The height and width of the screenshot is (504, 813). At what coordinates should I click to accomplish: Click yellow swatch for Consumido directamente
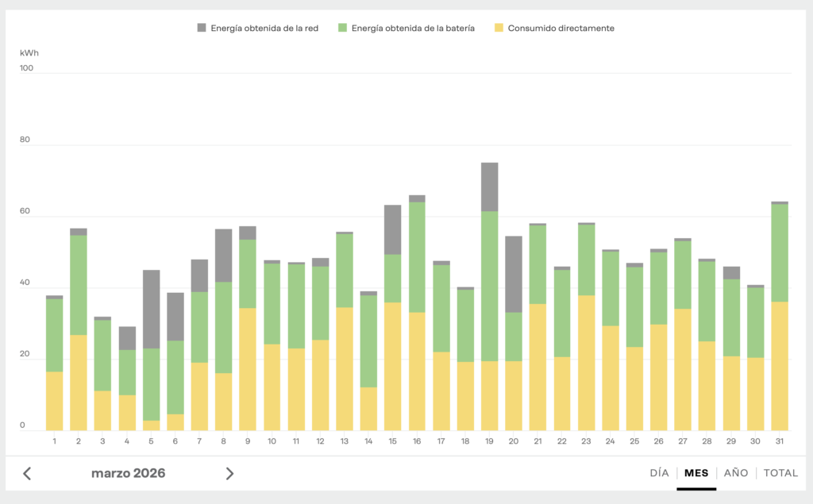pyautogui.click(x=499, y=29)
